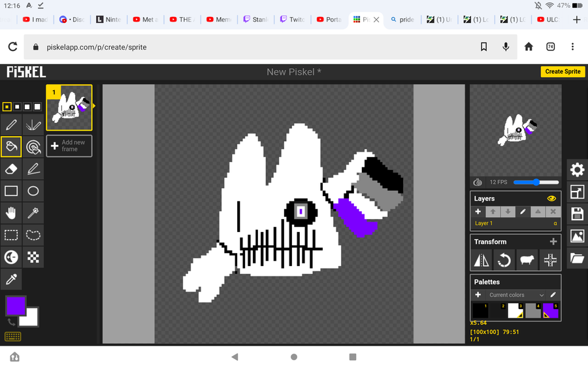Select the Stroke line tool
The image size is (588, 368).
click(33, 169)
